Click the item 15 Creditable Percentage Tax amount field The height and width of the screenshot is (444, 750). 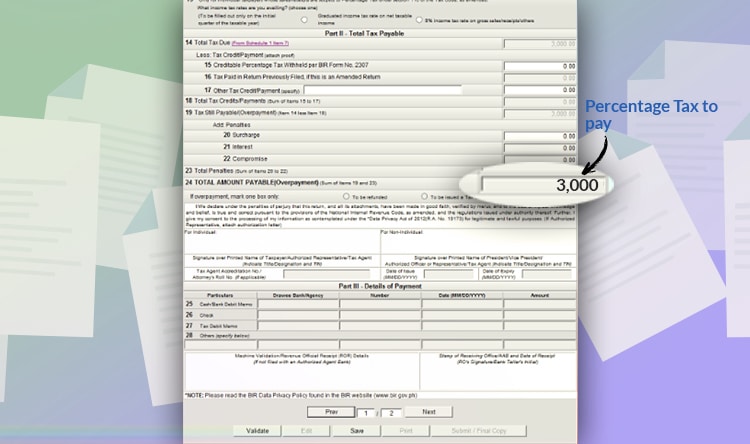[540, 66]
